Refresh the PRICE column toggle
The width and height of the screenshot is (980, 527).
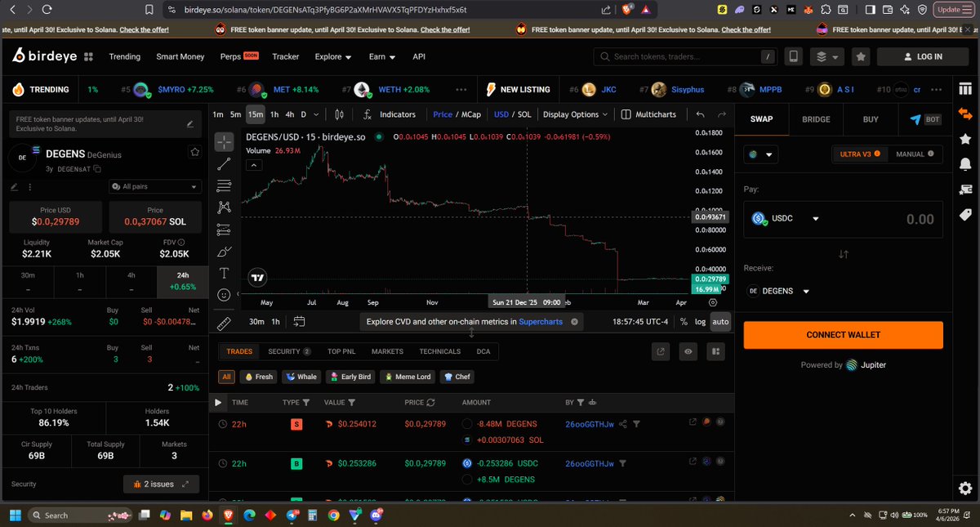click(x=430, y=403)
